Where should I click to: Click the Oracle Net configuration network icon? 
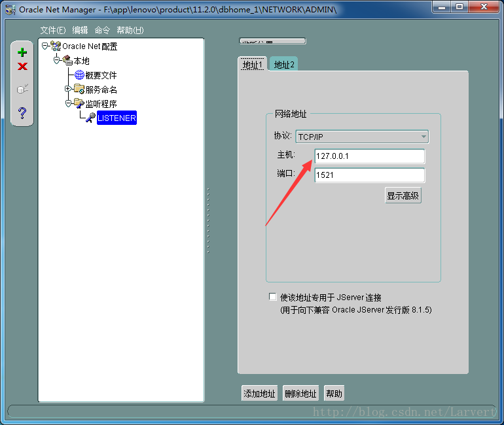coord(56,46)
